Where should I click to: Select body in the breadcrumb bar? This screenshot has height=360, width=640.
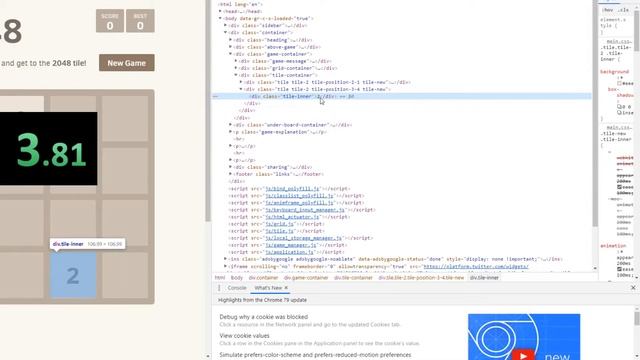tap(237, 278)
